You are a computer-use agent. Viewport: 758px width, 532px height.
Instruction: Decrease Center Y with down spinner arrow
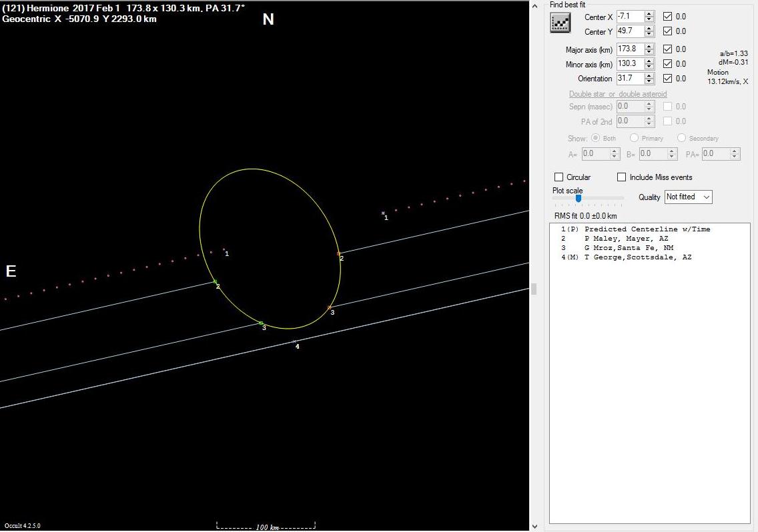click(x=649, y=35)
